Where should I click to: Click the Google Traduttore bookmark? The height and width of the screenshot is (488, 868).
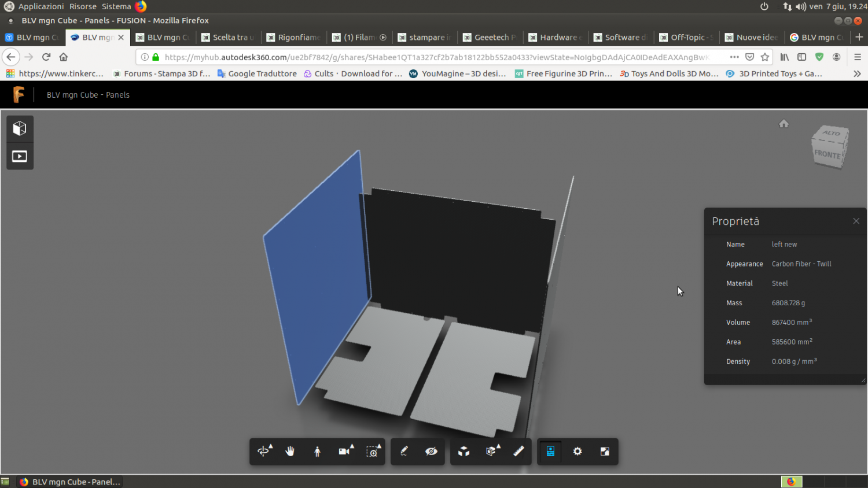point(257,74)
